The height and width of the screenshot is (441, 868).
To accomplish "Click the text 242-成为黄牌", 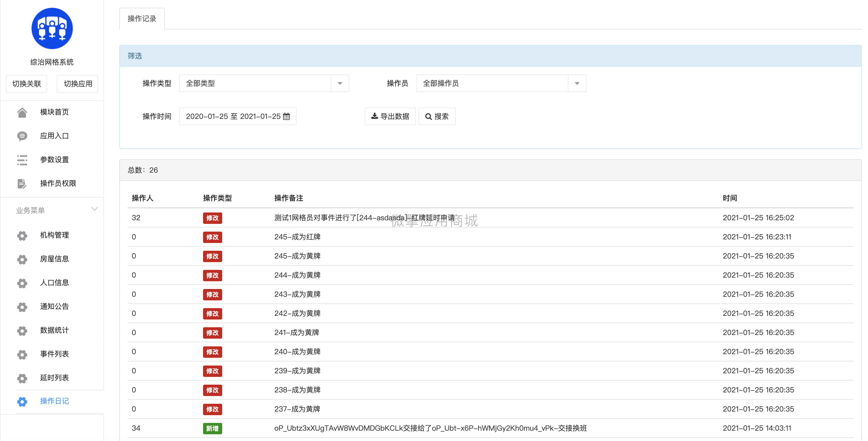I will [297, 314].
